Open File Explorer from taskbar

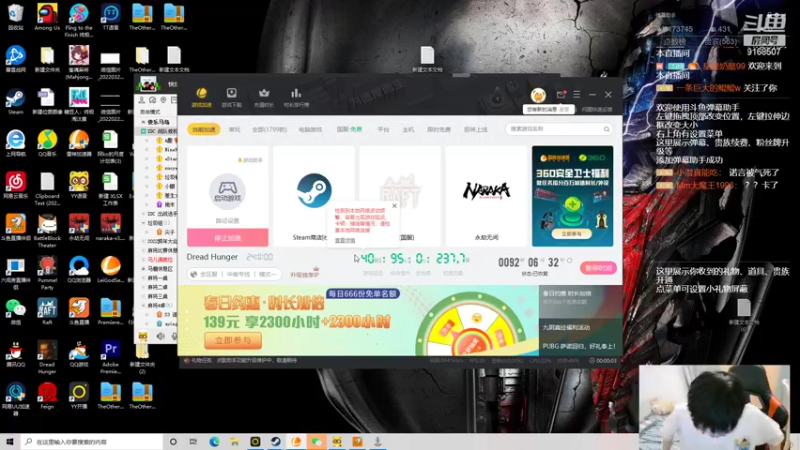pos(235,441)
